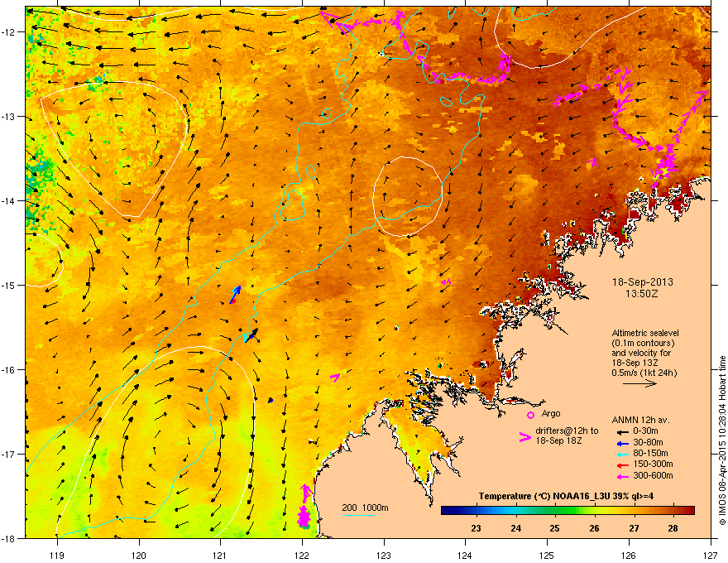
Task: Click the vertical IMOS copyright timestamp text
Action: tap(722, 440)
